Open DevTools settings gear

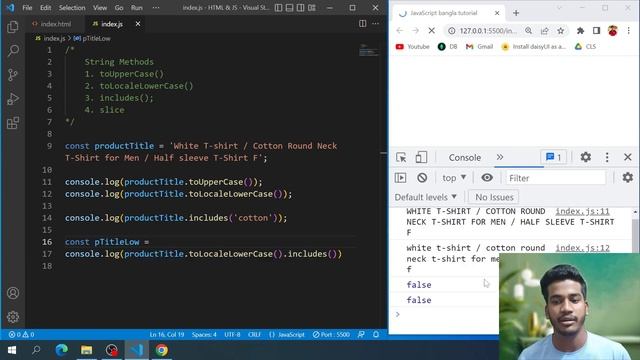click(x=586, y=157)
